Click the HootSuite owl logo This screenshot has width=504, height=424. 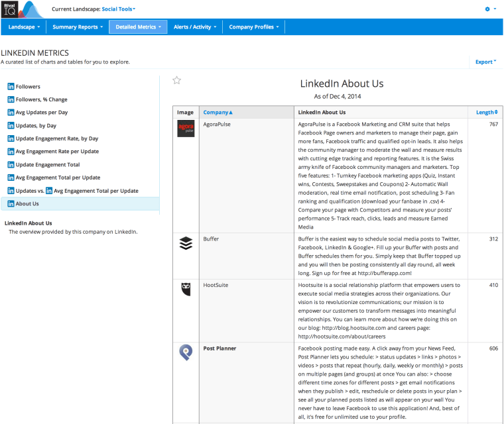click(186, 289)
